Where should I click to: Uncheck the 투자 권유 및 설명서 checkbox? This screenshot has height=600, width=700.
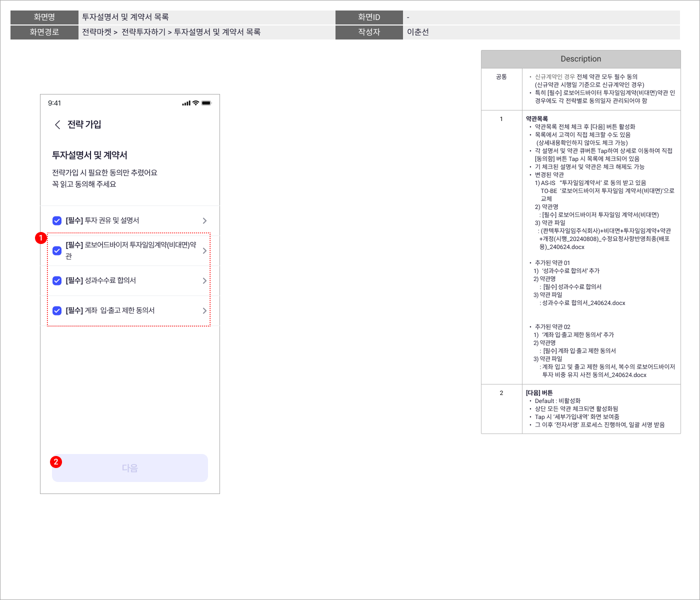(57, 220)
